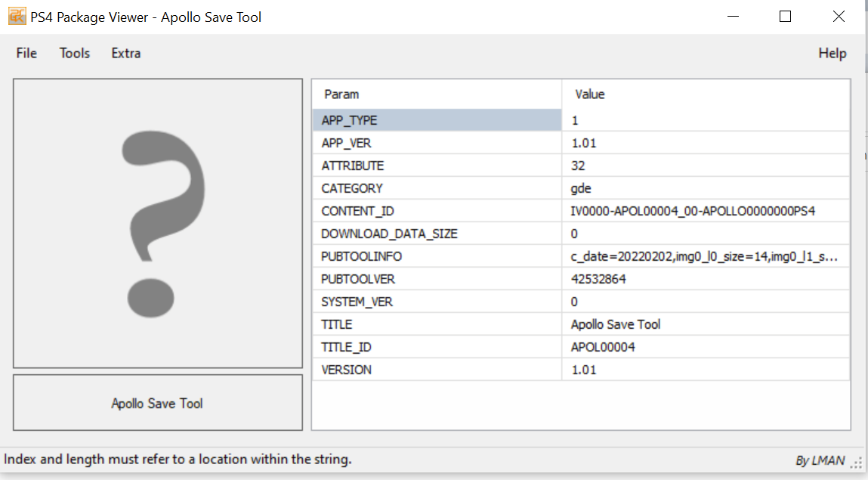The image size is (868, 480).
Task: Open the Help menu
Action: coord(832,53)
